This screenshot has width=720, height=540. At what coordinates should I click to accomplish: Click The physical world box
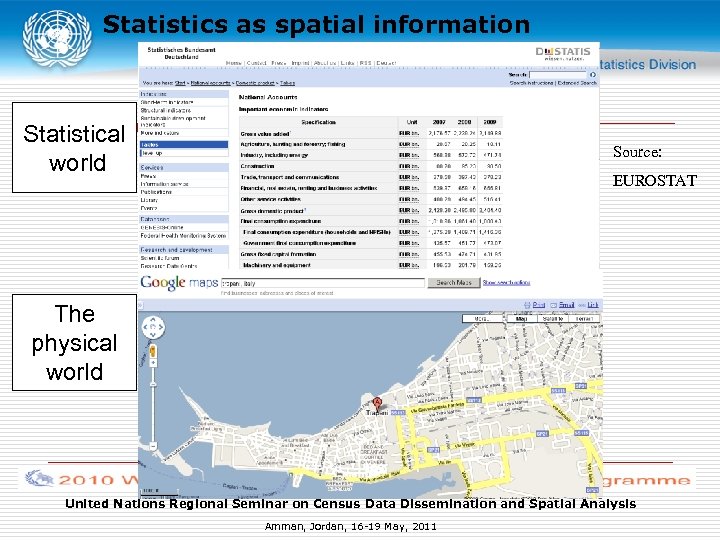click(74, 343)
